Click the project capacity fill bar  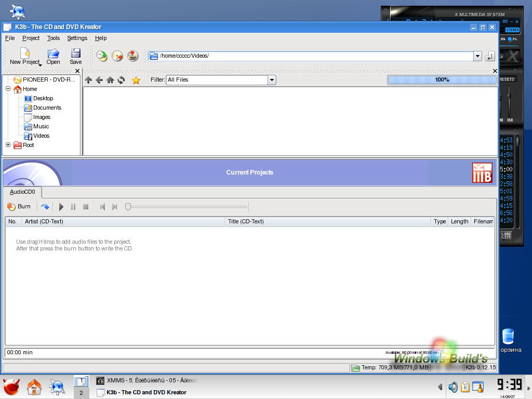pos(250,353)
